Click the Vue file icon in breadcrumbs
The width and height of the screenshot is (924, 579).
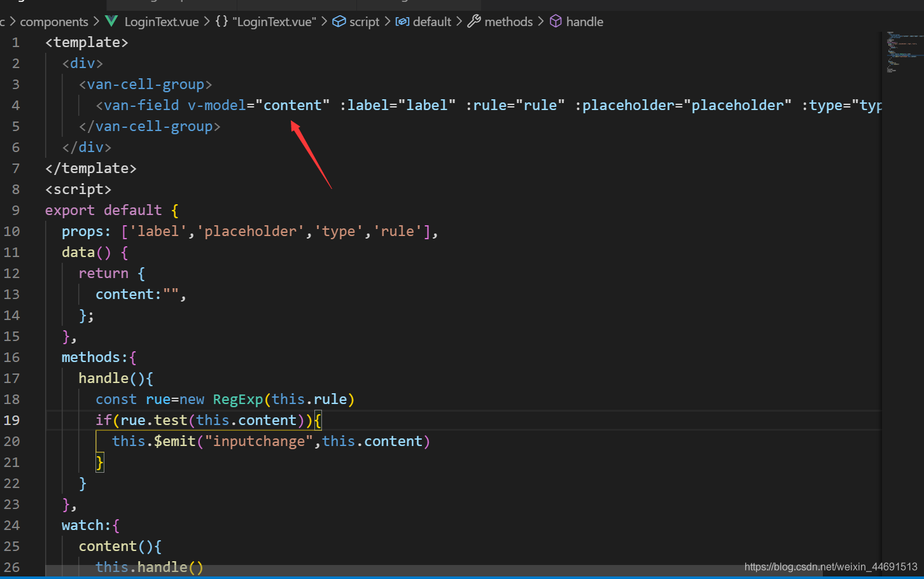(x=111, y=22)
